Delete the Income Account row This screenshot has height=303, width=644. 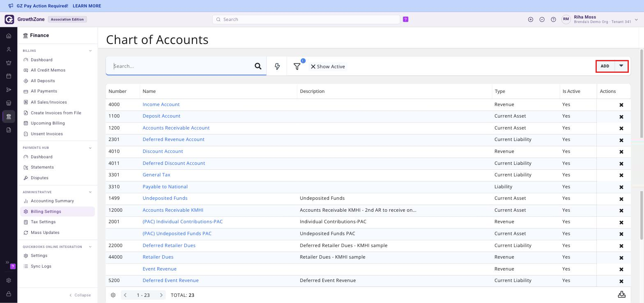point(621,105)
